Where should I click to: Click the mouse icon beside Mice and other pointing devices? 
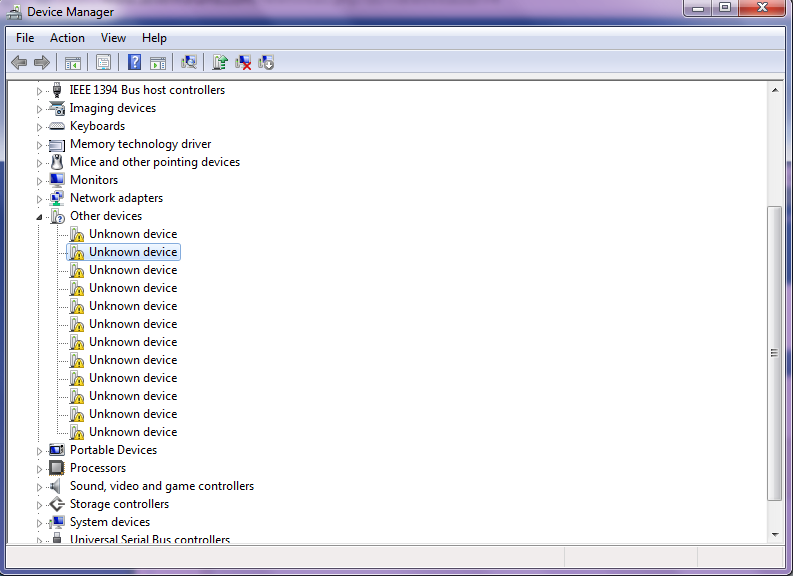[x=57, y=162]
